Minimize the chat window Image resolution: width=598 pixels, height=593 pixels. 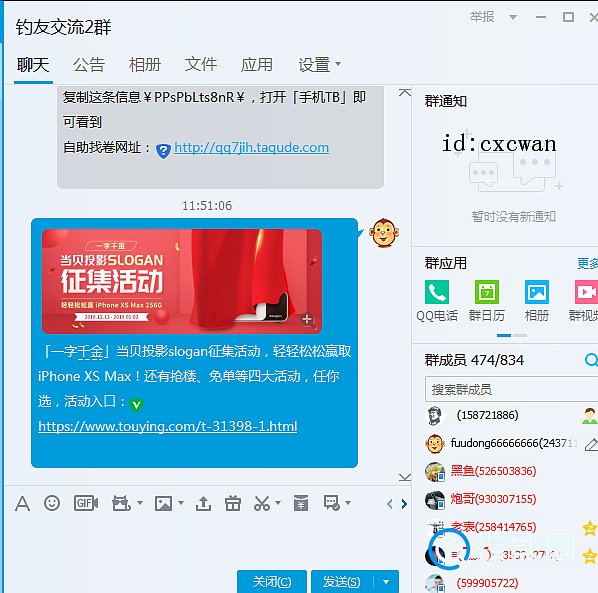click(x=541, y=17)
